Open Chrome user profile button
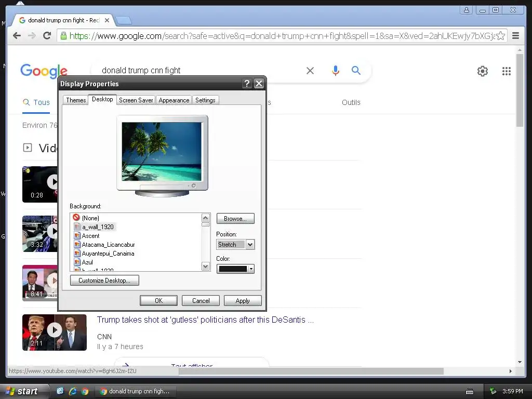532x399 pixels. [467, 10]
